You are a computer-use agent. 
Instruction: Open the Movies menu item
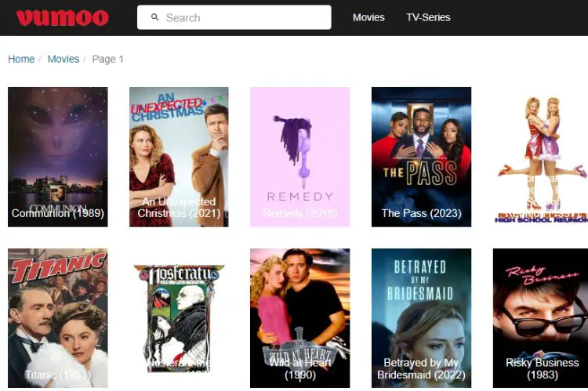(368, 17)
